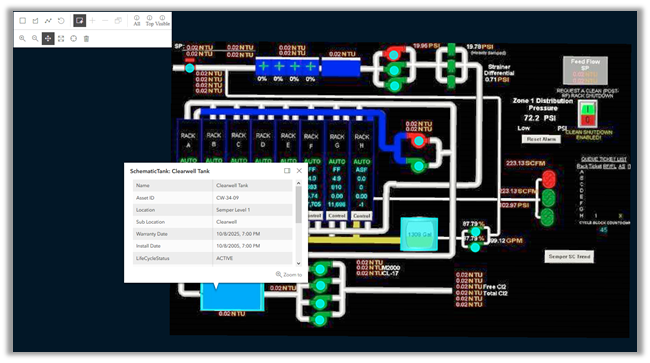
Task: Click the zoom out magnifier
Action: click(x=35, y=39)
